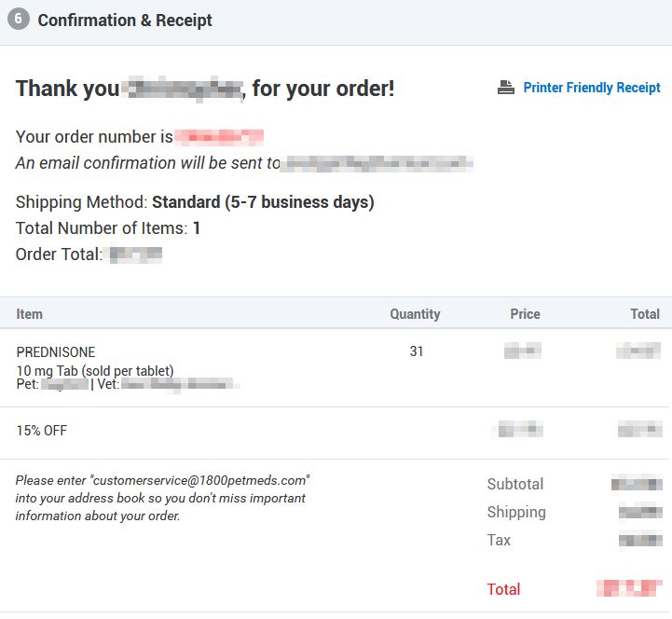Click the Item column header
This screenshot has height=619, width=672.
pos(29,314)
